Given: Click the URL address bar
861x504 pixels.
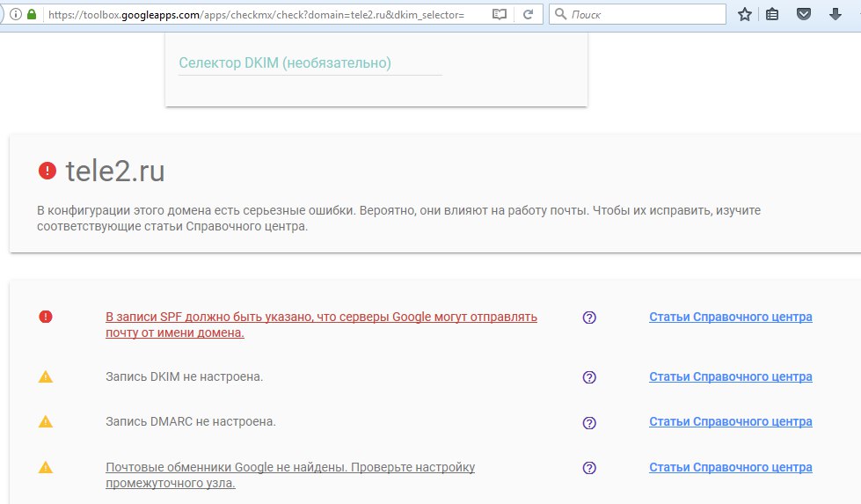Looking at the screenshot, I should point(256,14).
